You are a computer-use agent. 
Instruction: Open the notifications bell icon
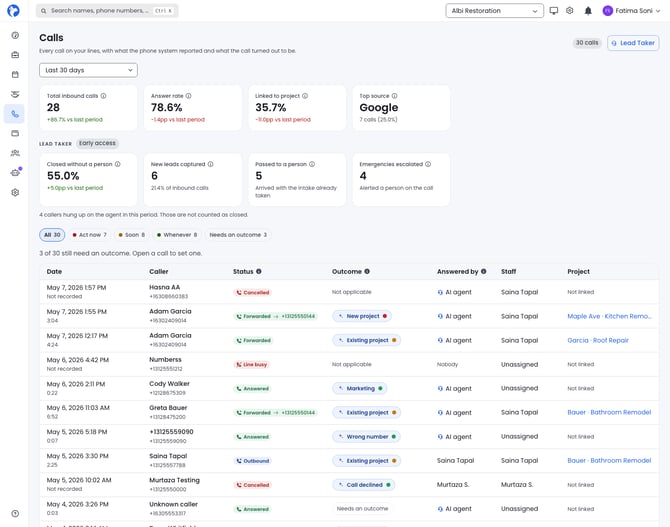588,11
